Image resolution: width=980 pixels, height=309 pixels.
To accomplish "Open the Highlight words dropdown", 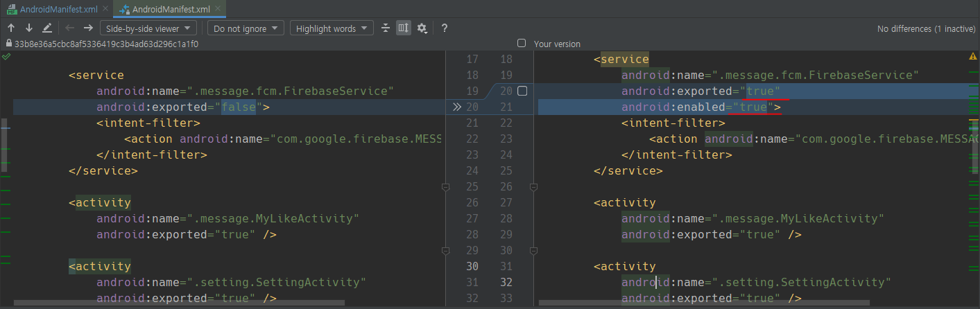I will [333, 28].
